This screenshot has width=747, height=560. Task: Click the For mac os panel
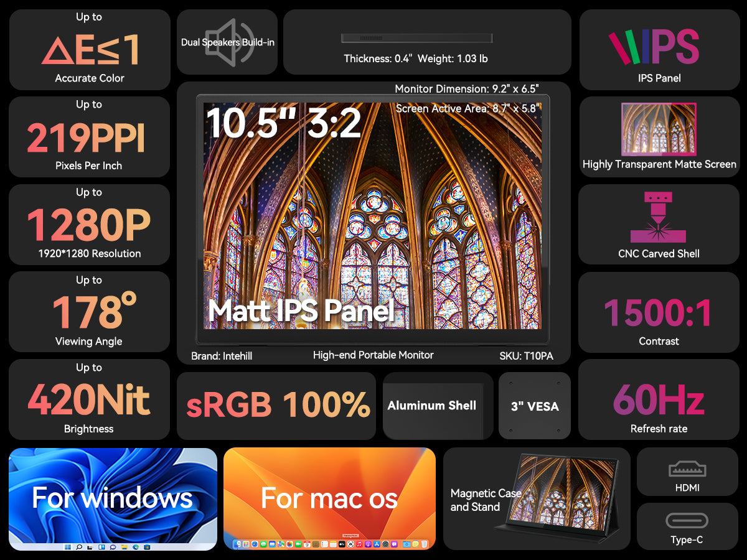[330, 498]
